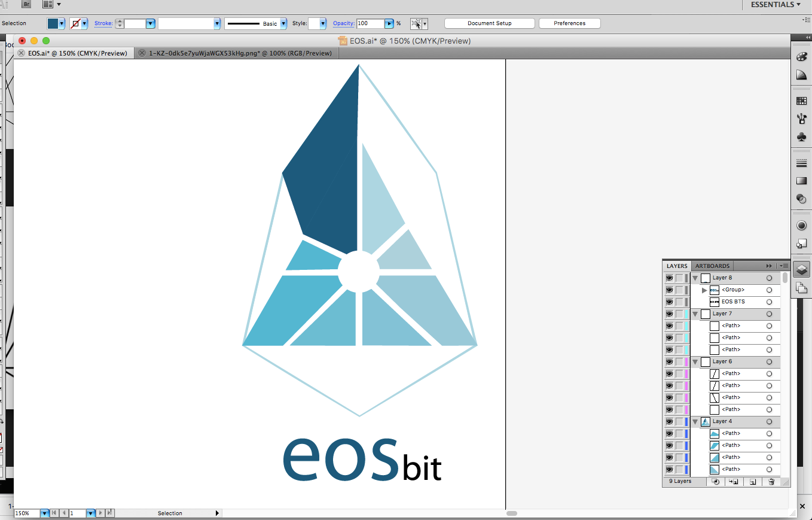Click Create New Layer button
Screen dimensions: 812x520
[x=753, y=482]
